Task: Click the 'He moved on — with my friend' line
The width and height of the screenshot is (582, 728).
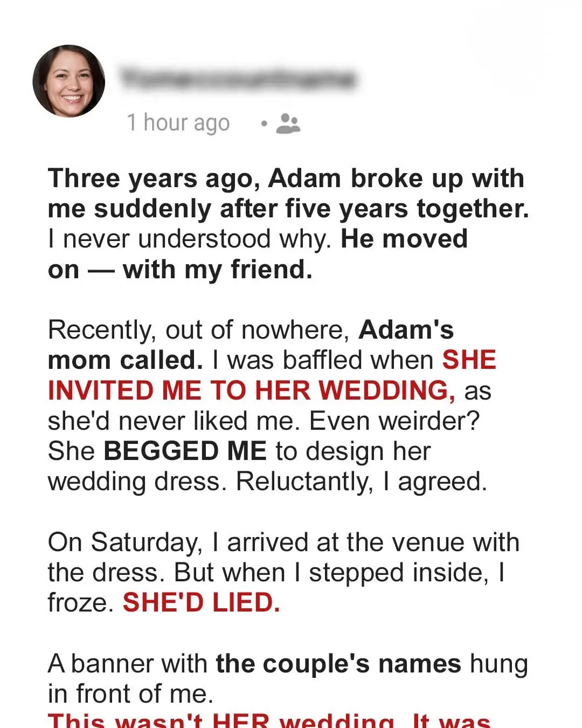Action: 216,253
